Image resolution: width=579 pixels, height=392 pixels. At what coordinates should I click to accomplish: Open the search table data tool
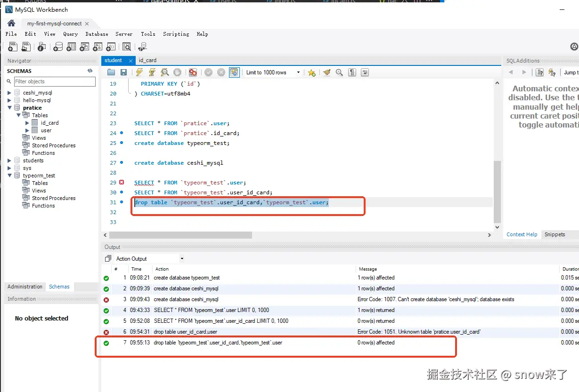point(126,46)
